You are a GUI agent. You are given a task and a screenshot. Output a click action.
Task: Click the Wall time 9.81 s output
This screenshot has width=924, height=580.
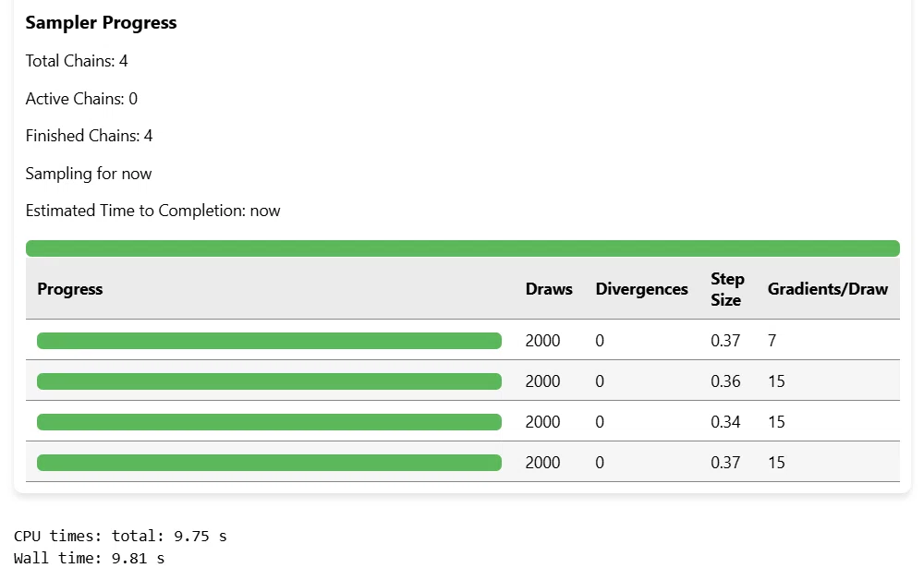pos(89,558)
